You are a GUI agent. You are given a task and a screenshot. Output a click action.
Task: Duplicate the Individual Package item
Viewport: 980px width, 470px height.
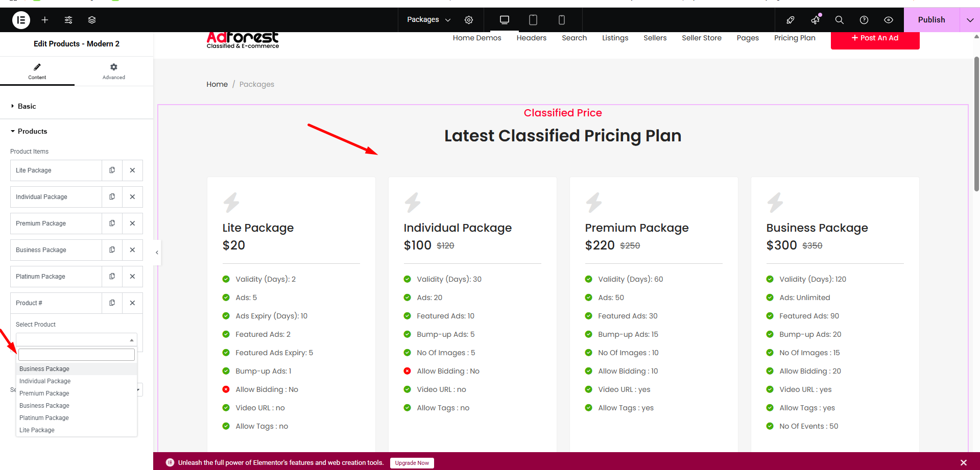click(112, 197)
